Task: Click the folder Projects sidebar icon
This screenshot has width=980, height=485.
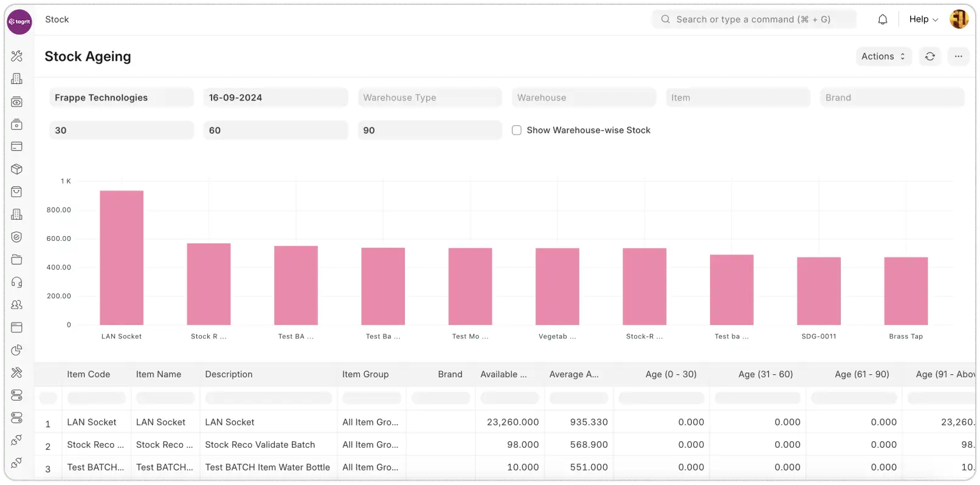Action: [x=17, y=260]
